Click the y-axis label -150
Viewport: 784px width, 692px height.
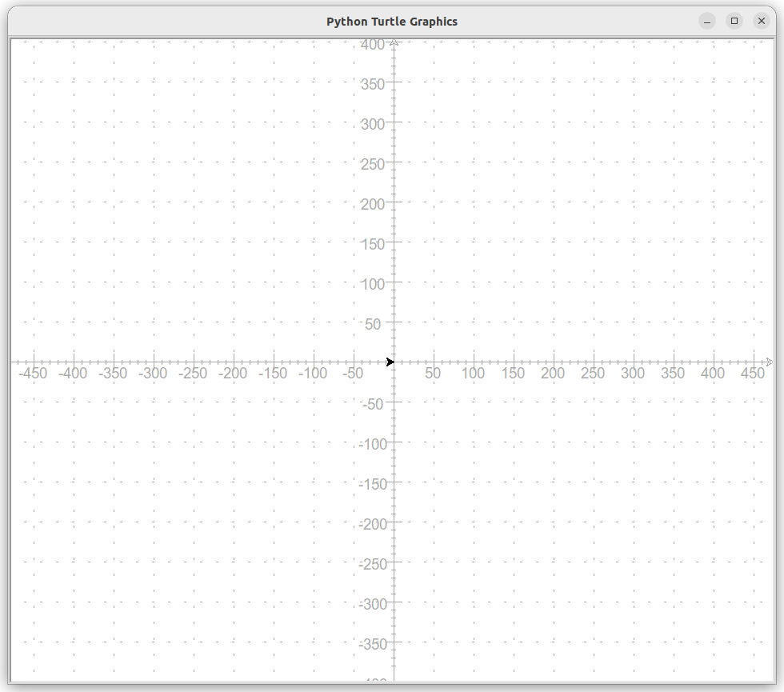373,484
